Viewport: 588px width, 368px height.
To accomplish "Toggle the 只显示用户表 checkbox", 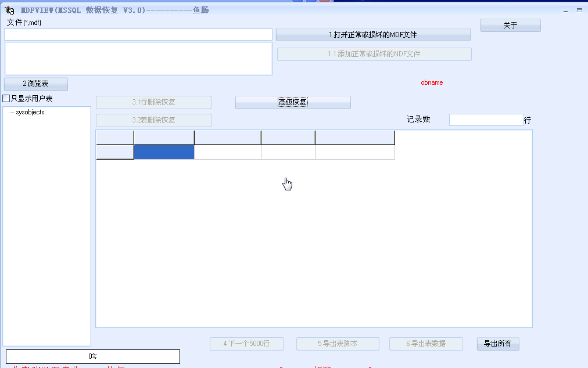I will [6, 99].
